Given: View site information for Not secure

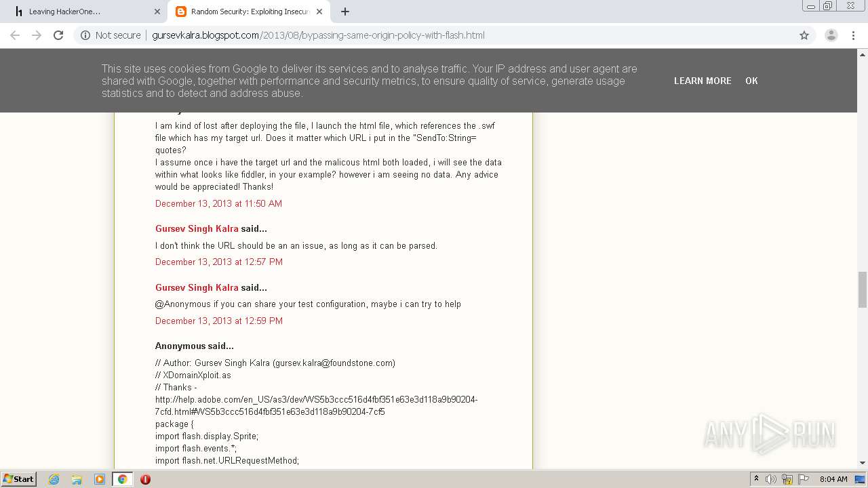Looking at the screenshot, I should (111, 35).
